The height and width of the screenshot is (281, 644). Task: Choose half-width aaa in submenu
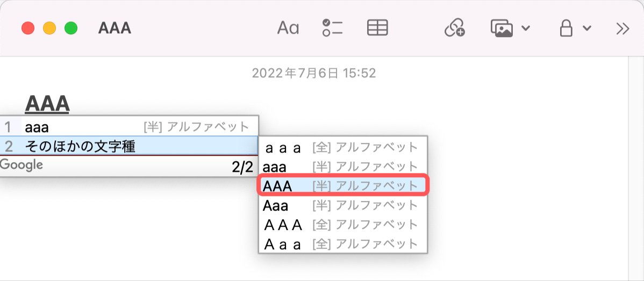click(342, 166)
